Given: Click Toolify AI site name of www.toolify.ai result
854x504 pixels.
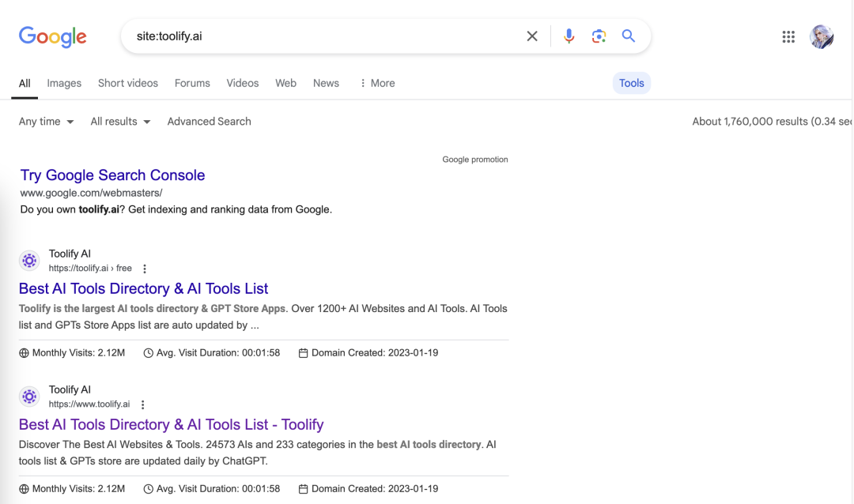Looking at the screenshot, I should coord(70,389).
